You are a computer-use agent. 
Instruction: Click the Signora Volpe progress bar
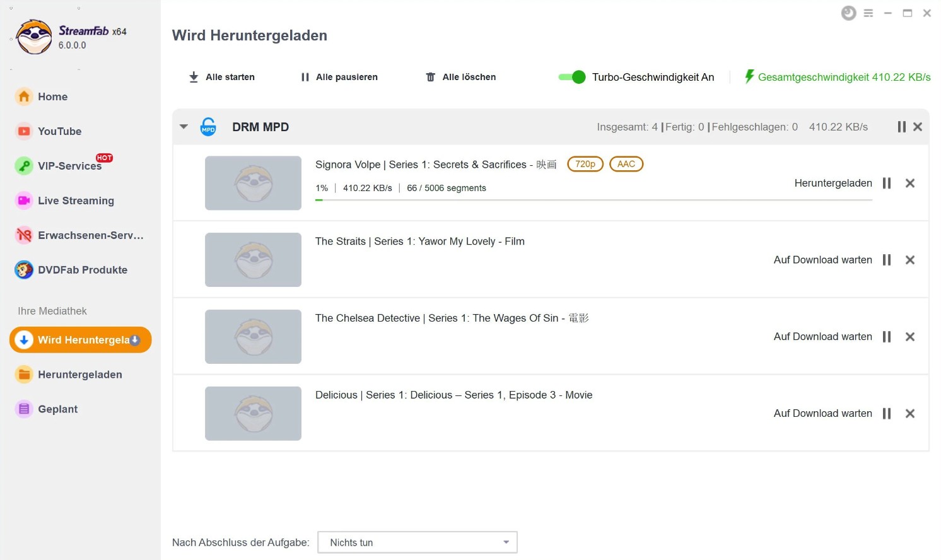point(593,200)
